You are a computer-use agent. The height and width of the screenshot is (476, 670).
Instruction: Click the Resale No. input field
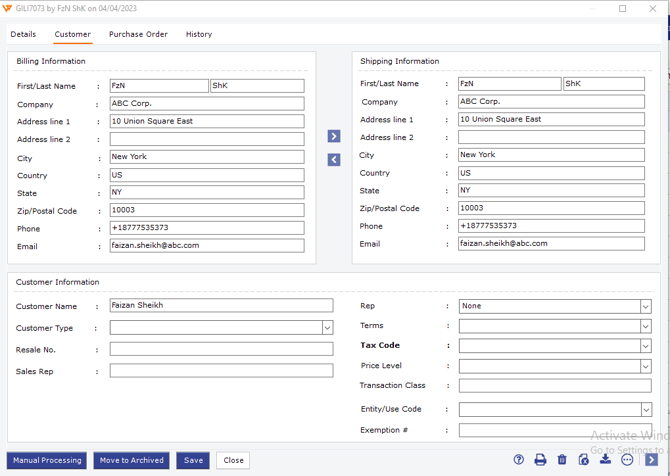coord(221,349)
